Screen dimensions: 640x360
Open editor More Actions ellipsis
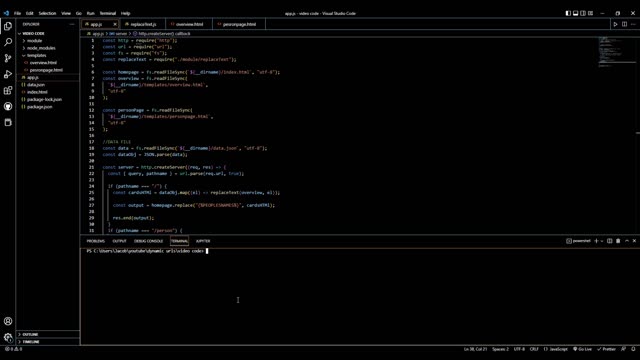[633, 24]
